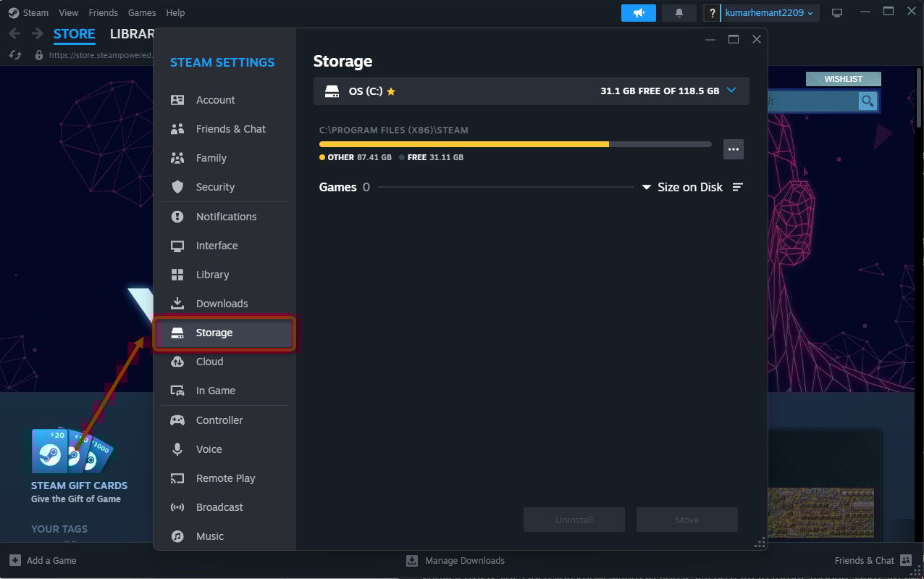The height and width of the screenshot is (579, 924).
Task: Expand the Games list on the Storage page
Action: (337, 187)
